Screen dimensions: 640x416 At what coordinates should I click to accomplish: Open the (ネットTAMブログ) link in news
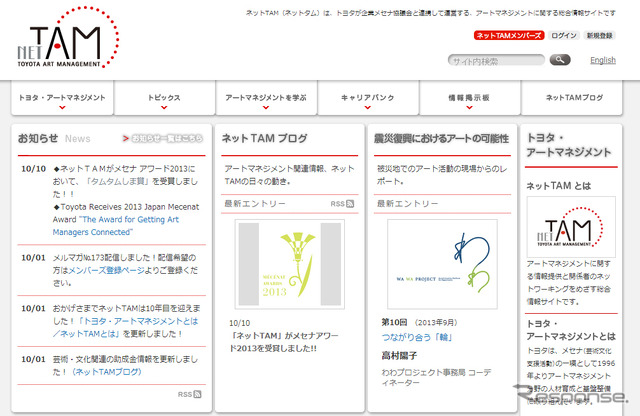107,372
